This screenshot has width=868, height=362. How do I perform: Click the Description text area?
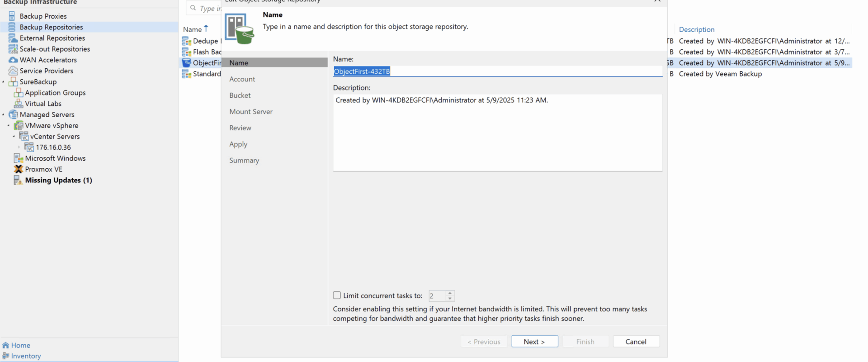click(x=498, y=133)
